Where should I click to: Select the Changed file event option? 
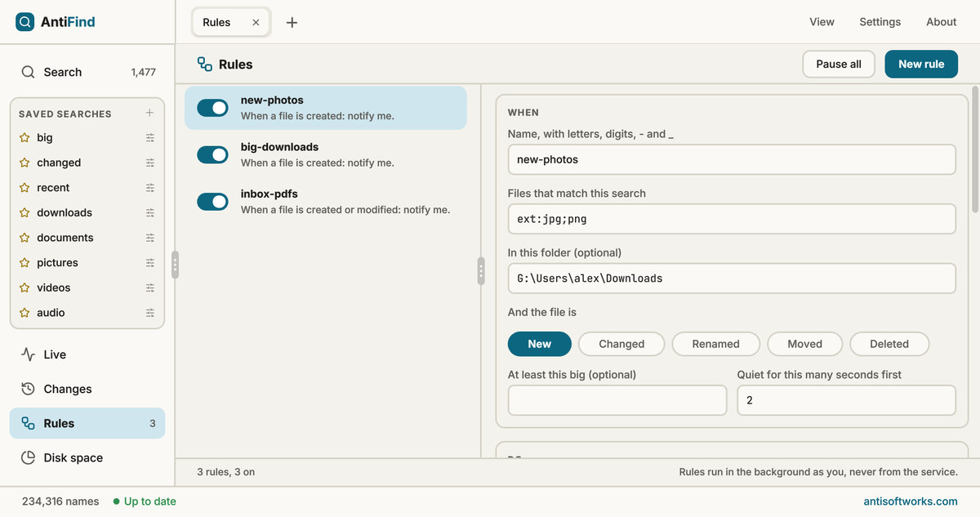(621, 344)
